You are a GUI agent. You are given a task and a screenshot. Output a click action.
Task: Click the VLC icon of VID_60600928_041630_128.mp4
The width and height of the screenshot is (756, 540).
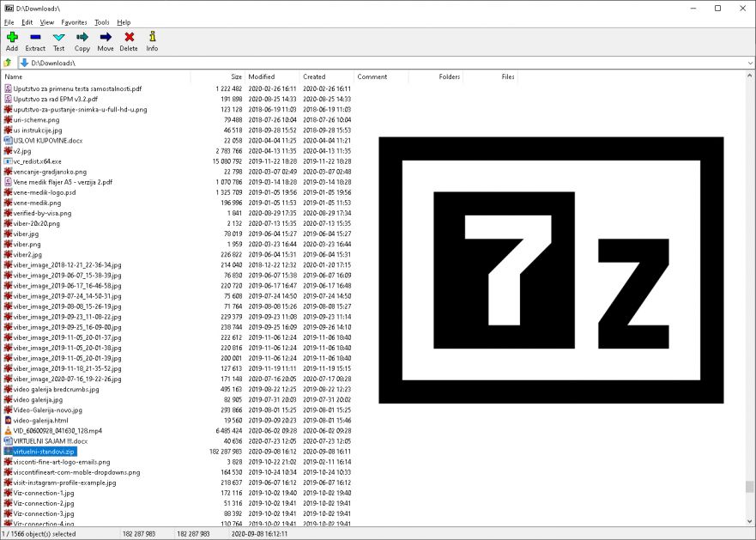point(8,431)
